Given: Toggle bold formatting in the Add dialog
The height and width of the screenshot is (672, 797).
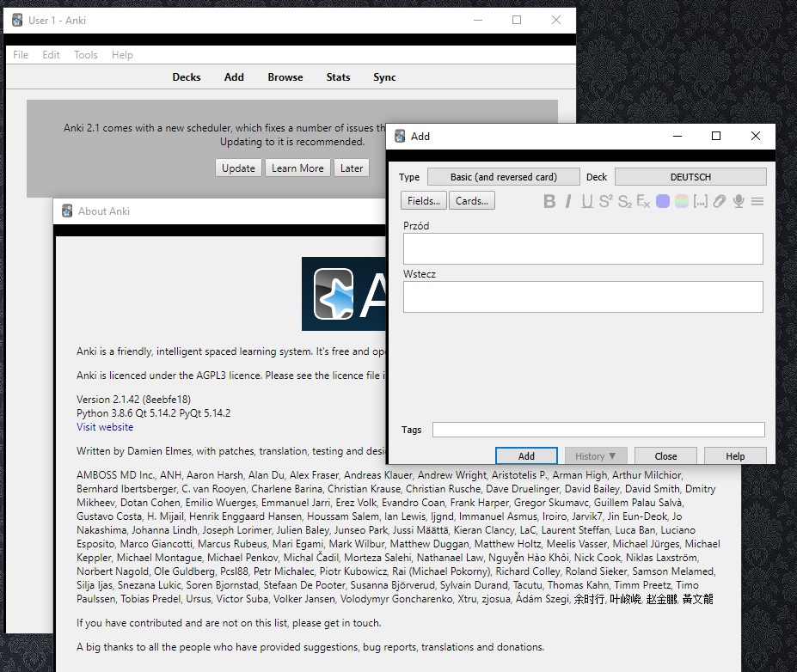Looking at the screenshot, I should coord(549,201).
